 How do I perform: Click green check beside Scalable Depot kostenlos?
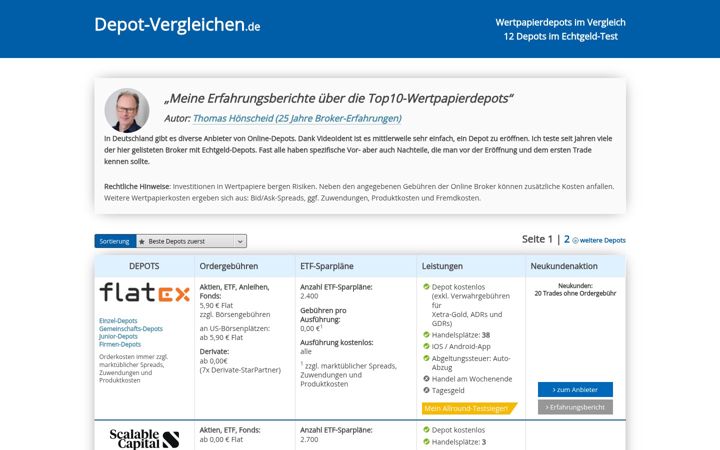tap(426, 430)
